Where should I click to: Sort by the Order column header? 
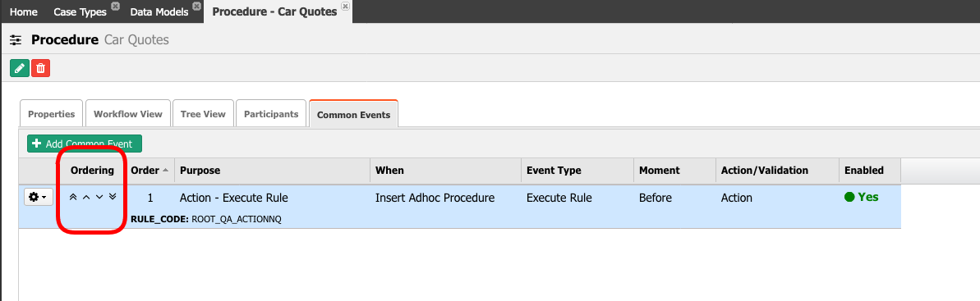coord(150,170)
